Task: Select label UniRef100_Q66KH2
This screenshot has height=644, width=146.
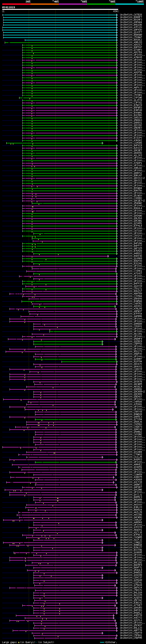Action: [131, 153]
